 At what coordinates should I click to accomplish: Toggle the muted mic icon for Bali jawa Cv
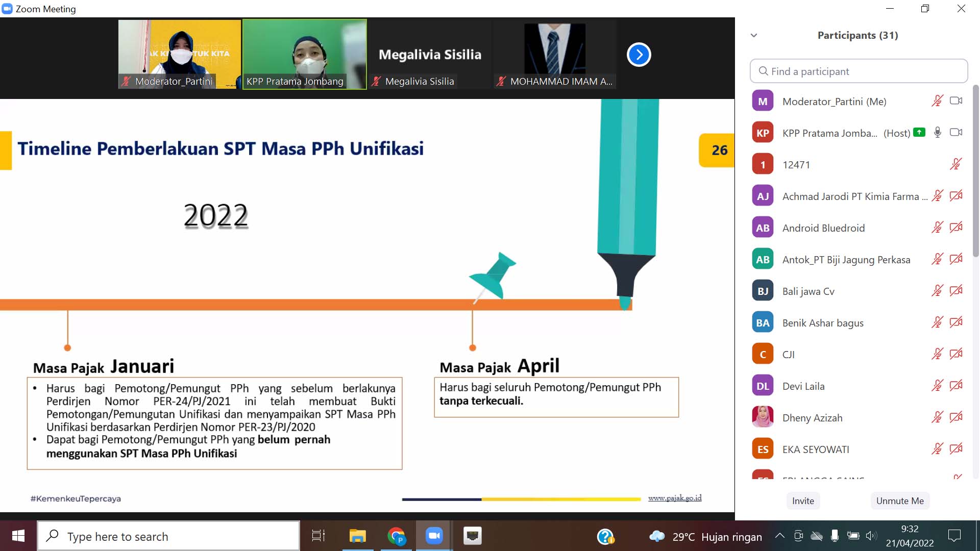937,291
